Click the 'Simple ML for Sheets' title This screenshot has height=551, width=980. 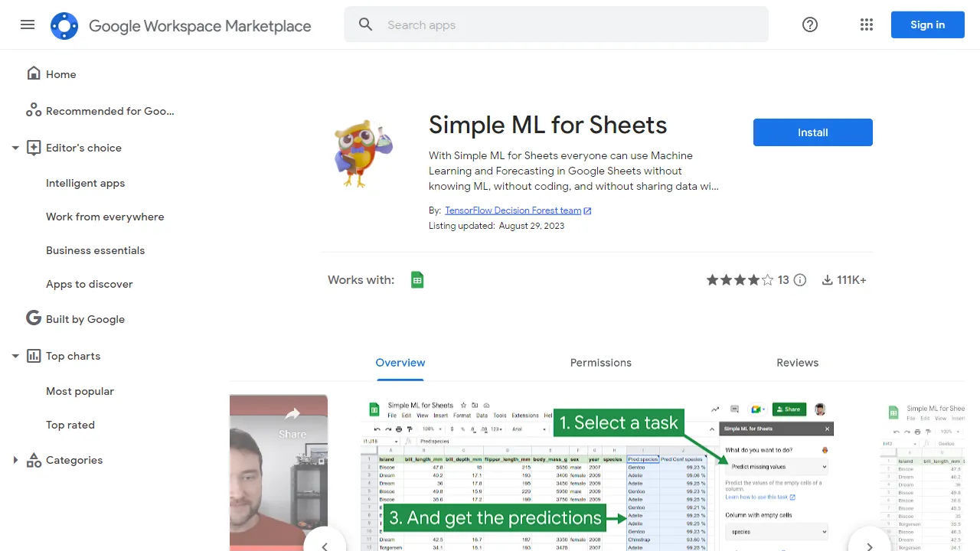(547, 125)
